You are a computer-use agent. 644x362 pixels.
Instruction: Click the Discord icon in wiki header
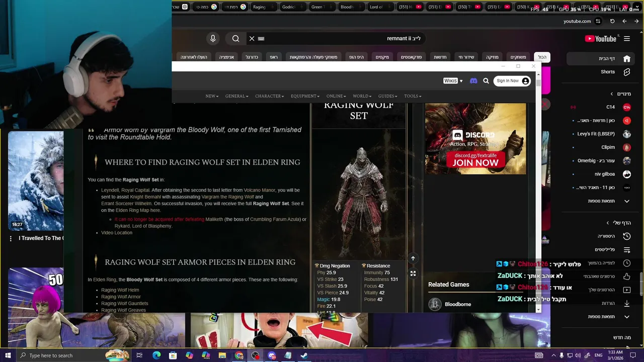(473, 81)
